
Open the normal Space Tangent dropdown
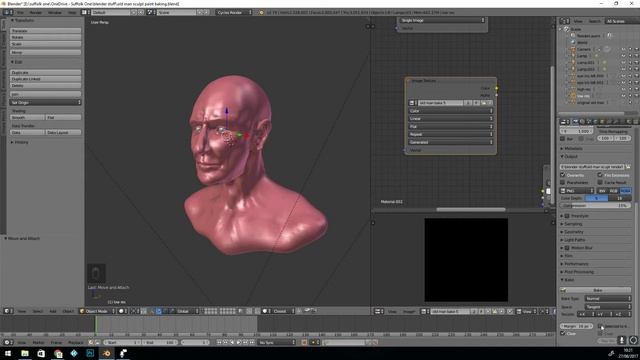coord(607,307)
